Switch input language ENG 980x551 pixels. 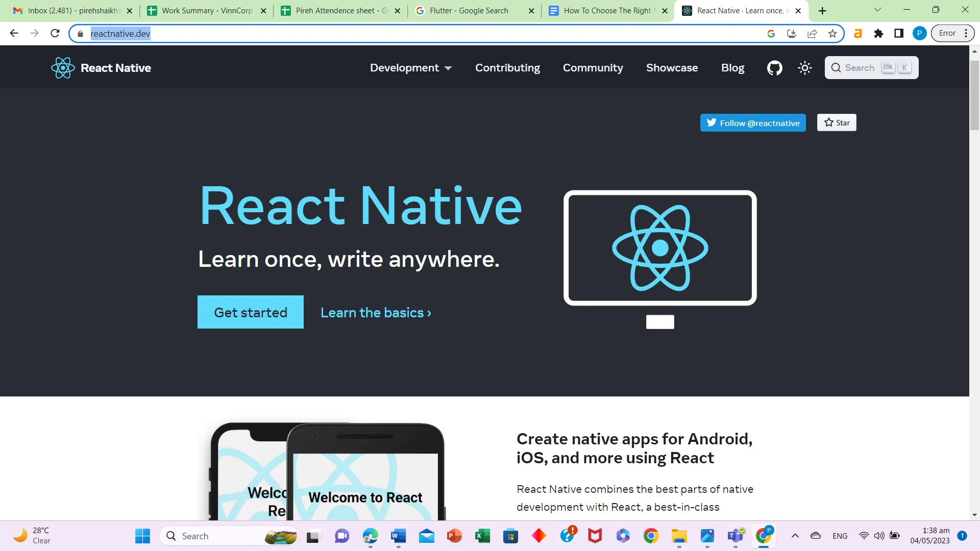point(840,536)
